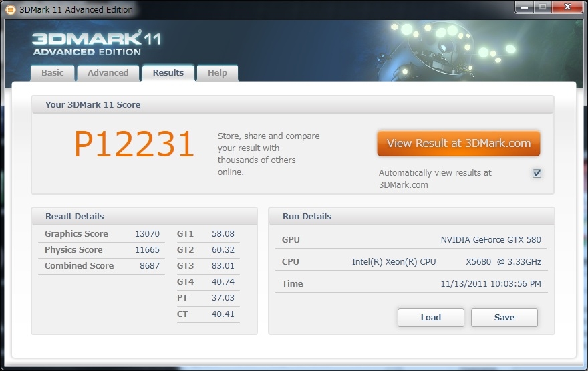Click the run time 11/13/2011 10:03:56 PM
Screen dimensions: 588x371
point(490,284)
